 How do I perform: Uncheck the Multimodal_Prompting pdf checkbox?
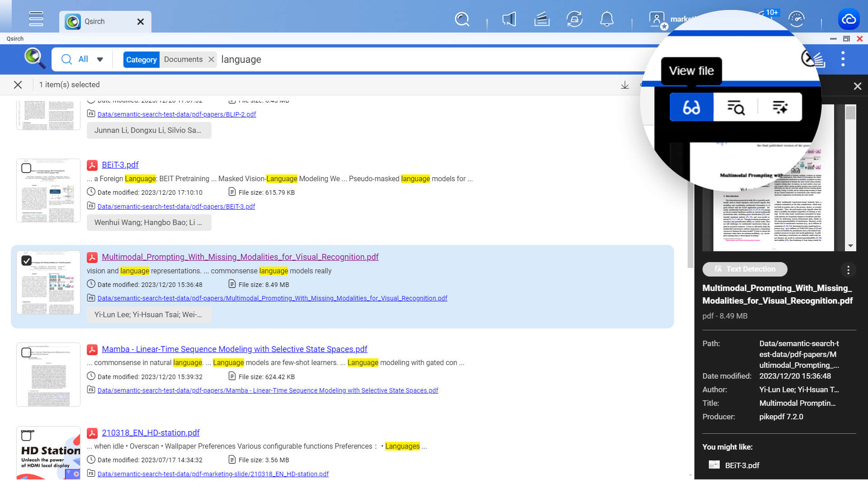(x=26, y=261)
